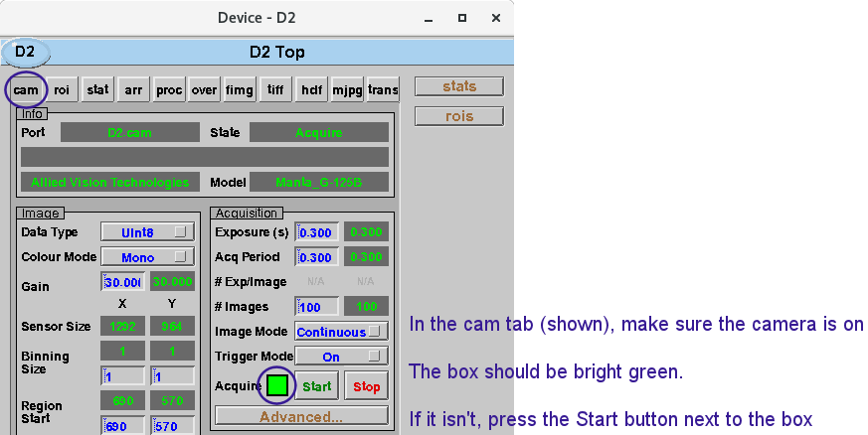
Task: Stop camera acquisition
Action: pyautogui.click(x=367, y=386)
